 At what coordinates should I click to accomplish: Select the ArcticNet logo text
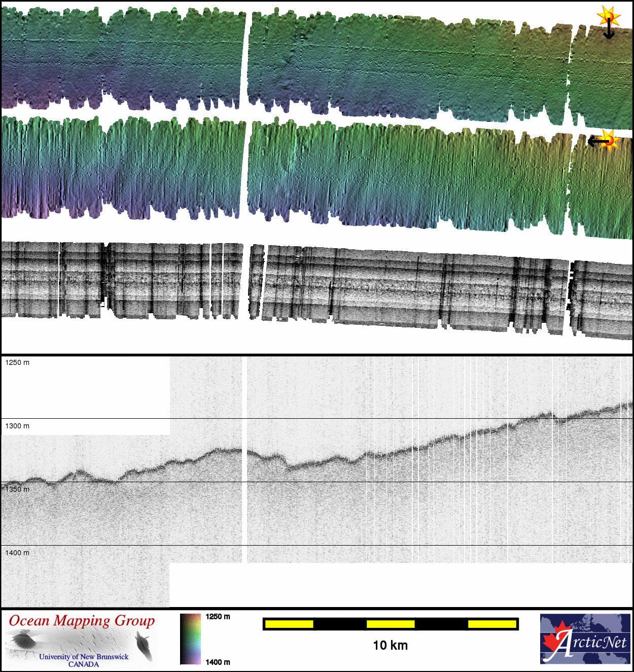coord(593,642)
